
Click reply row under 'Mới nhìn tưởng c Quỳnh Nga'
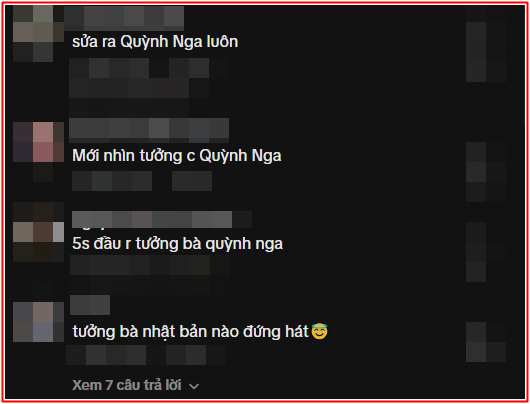pyautogui.click(x=142, y=181)
